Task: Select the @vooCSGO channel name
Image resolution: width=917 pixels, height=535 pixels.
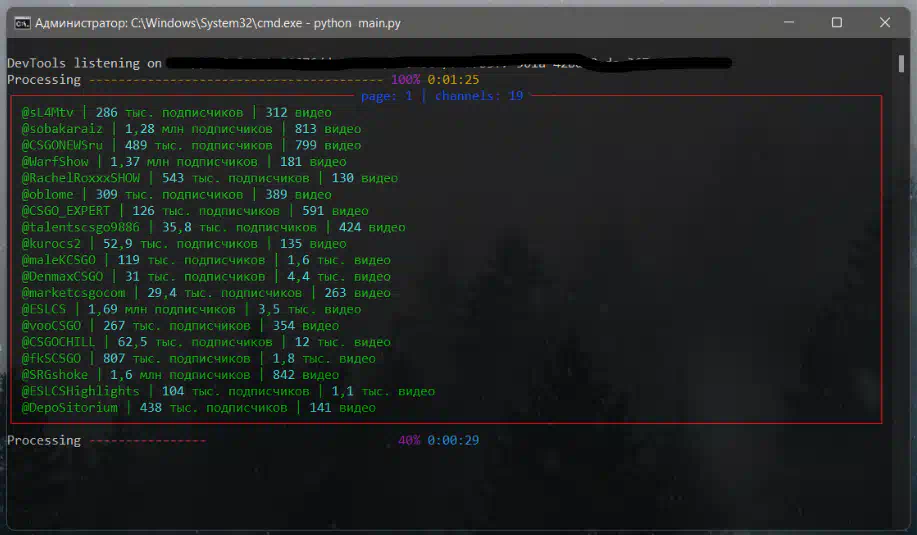Action: pyautogui.click(x=51, y=325)
